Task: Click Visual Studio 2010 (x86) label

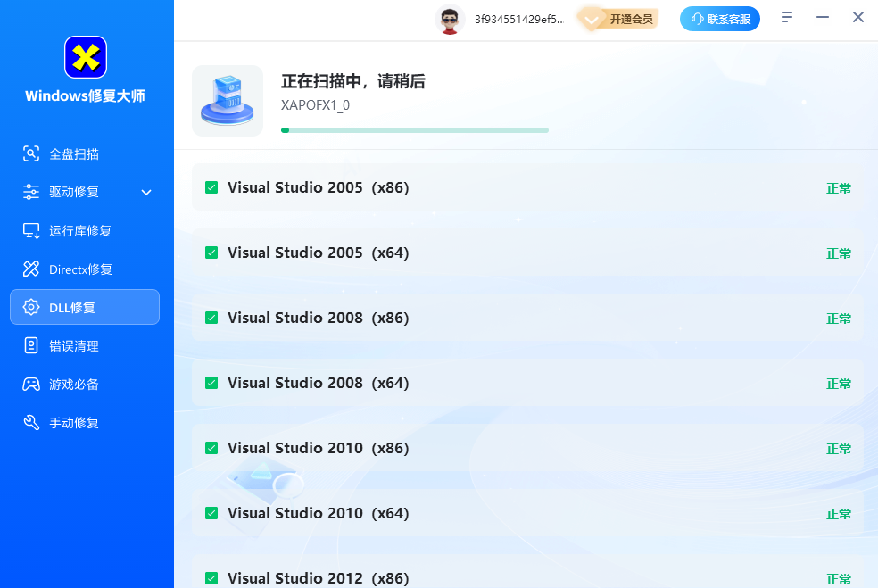Action: point(318,448)
